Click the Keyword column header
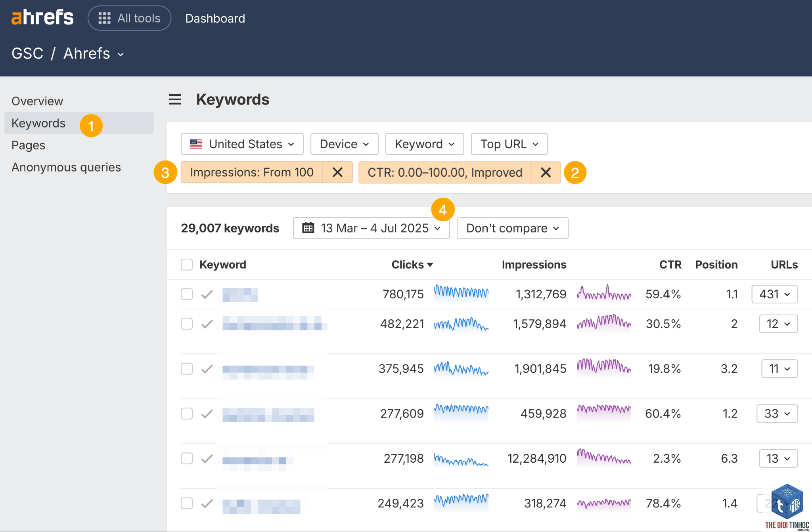Screen dimensions: 812x532 pos(222,265)
